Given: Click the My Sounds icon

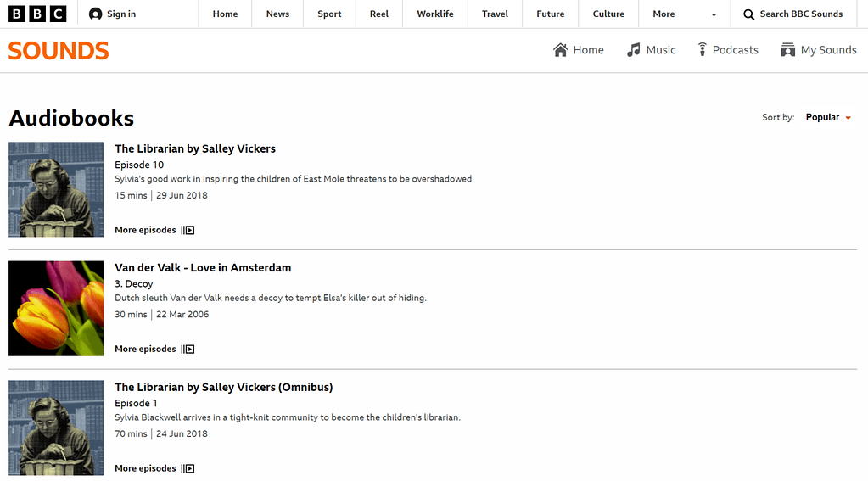Looking at the screenshot, I should [787, 50].
